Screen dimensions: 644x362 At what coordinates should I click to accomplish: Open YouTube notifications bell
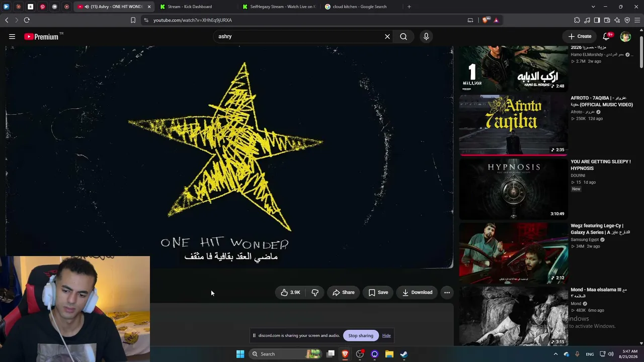click(x=607, y=36)
